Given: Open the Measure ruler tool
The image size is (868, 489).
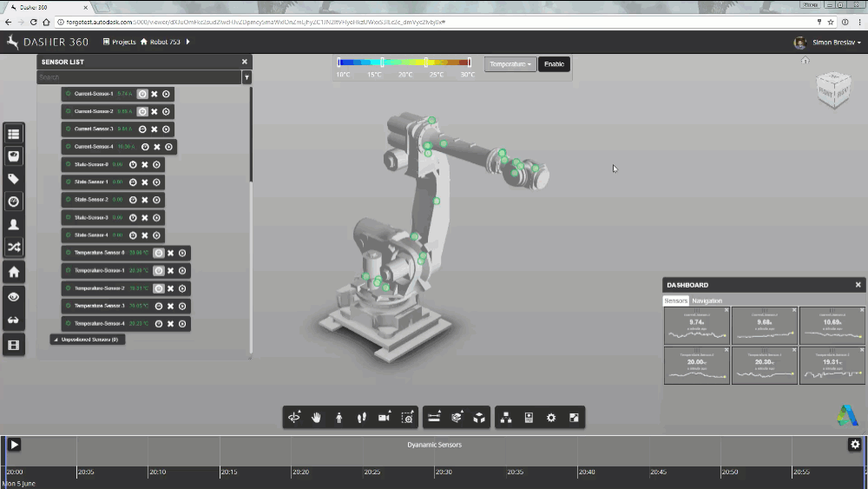Looking at the screenshot, I should 434,418.
